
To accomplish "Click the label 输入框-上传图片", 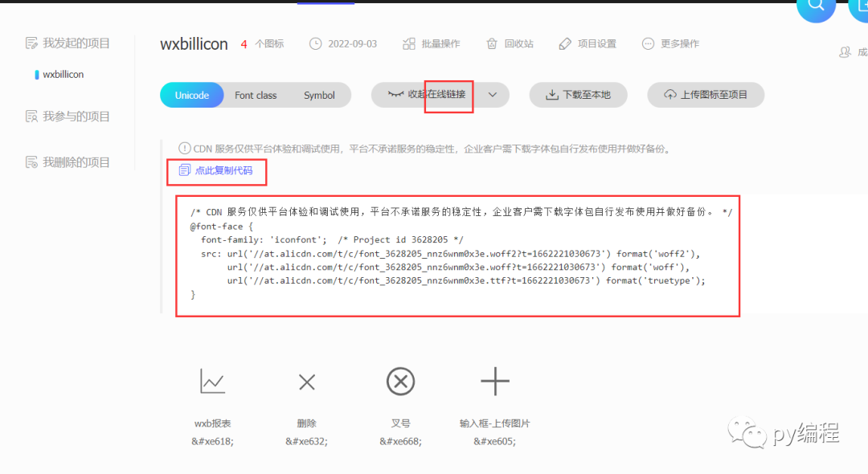I will click(494, 423).
